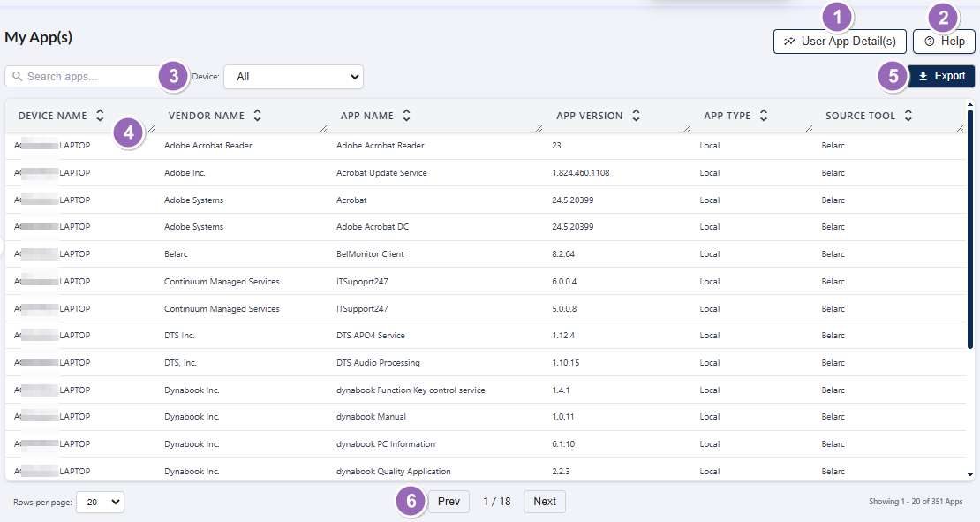Go to the next page of apps
The width and height of the screenshot is (980, 522).
point(544,501)
